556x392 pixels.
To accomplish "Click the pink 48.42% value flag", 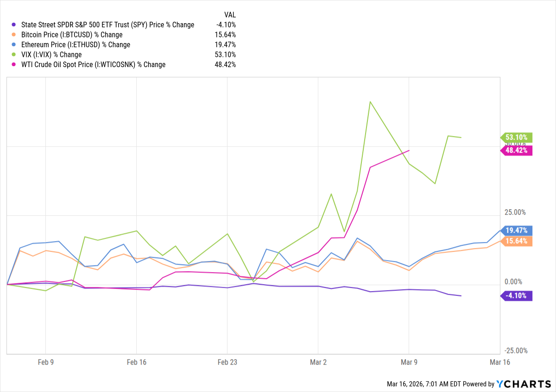I will pyautogui.click(x=517, y=150).
